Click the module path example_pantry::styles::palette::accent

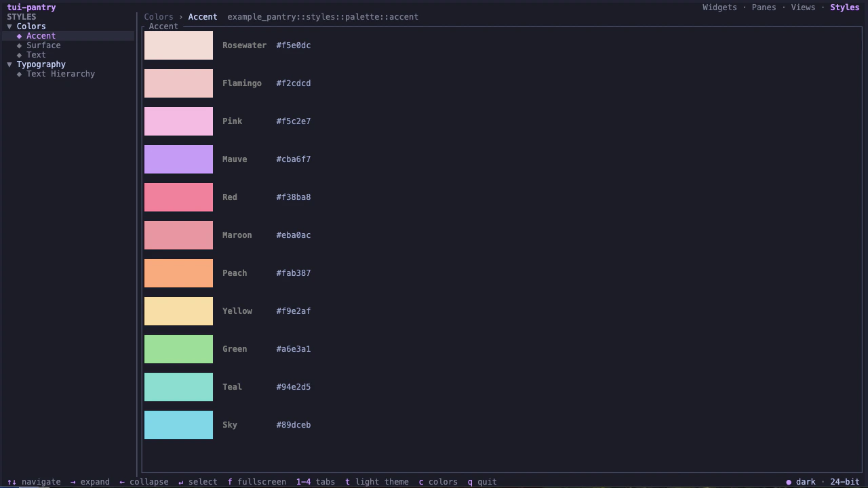(323, 17)
